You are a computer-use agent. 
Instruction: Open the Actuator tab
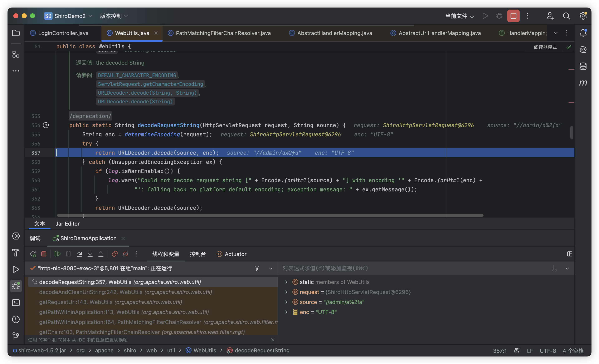[231, 254]
